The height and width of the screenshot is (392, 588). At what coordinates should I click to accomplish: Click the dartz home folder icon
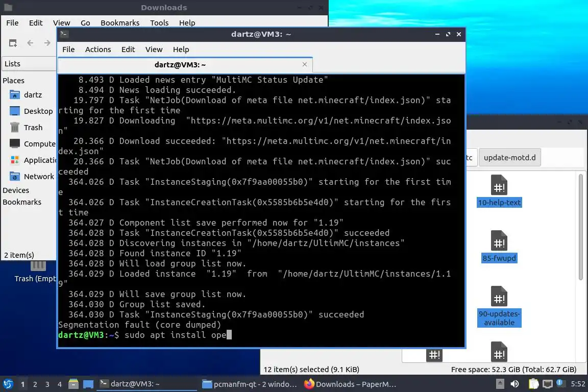coord(15,94)
